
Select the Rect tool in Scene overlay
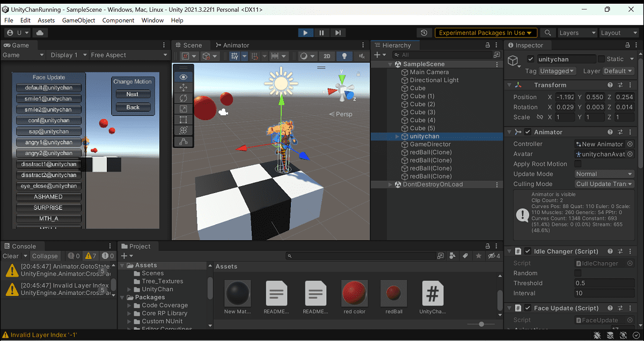tap(184, 120)
